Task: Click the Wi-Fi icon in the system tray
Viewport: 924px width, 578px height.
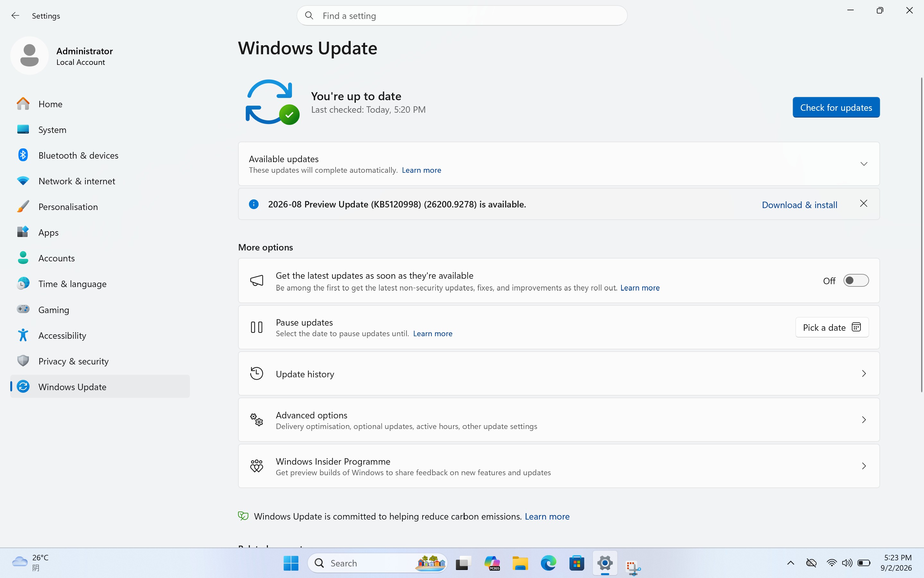Action: 832,563
